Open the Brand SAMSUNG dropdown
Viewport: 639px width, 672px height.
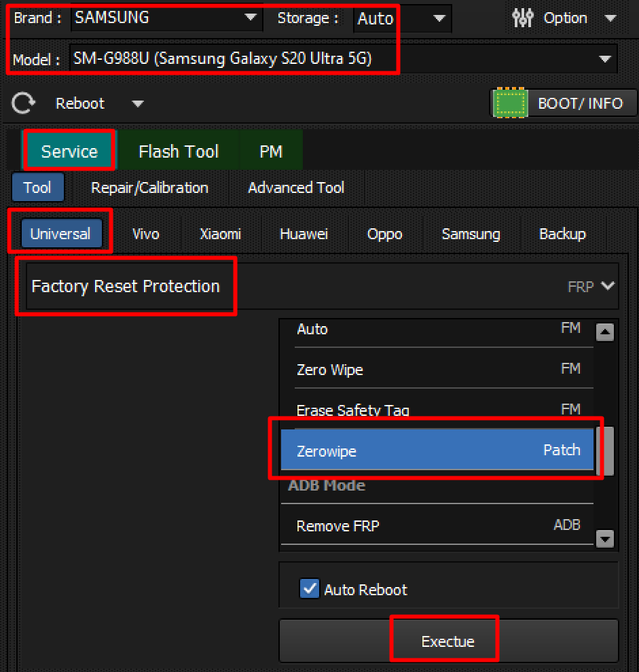pos(166,18)
